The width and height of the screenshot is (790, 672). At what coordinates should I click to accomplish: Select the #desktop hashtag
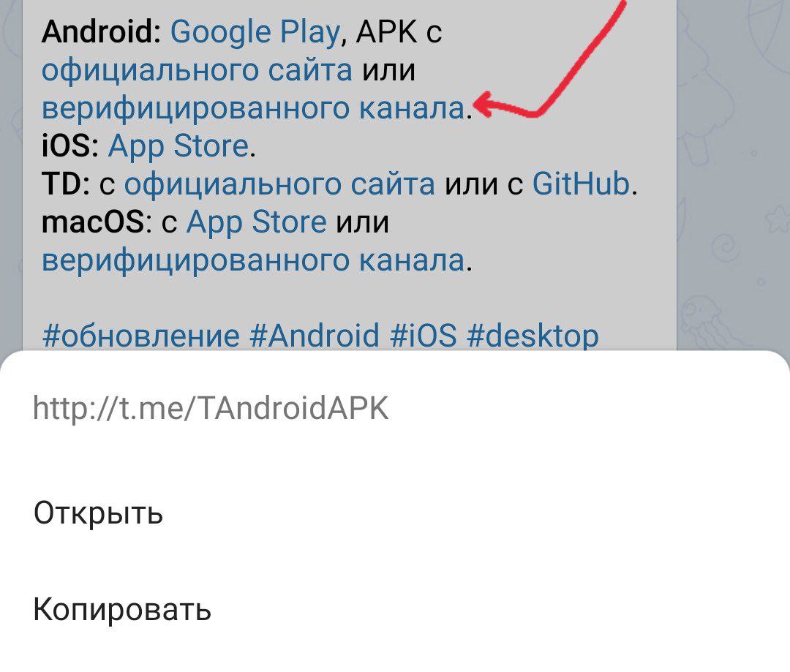[533, 336]
